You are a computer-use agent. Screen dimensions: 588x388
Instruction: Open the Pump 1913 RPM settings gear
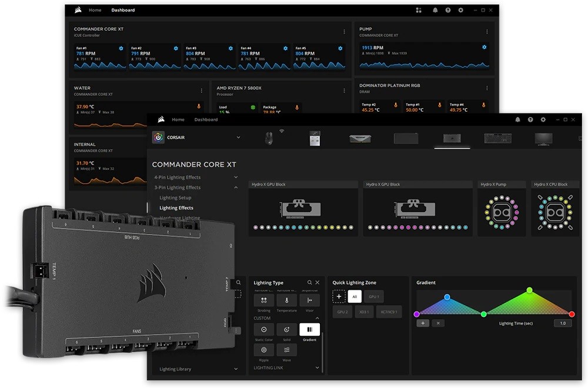(484, 47)
